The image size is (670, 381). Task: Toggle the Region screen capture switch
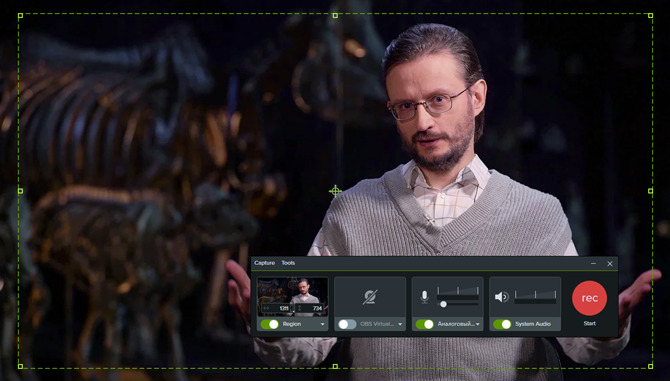click(270, 324)
